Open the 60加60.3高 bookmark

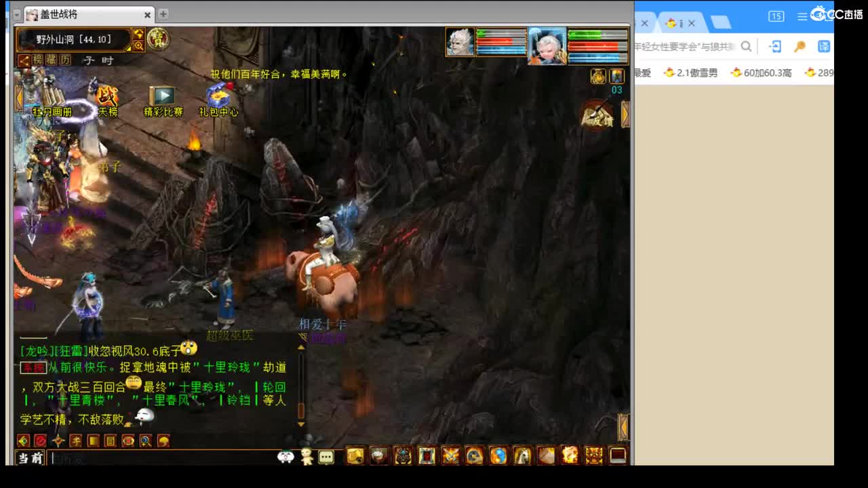coord(761,73)
